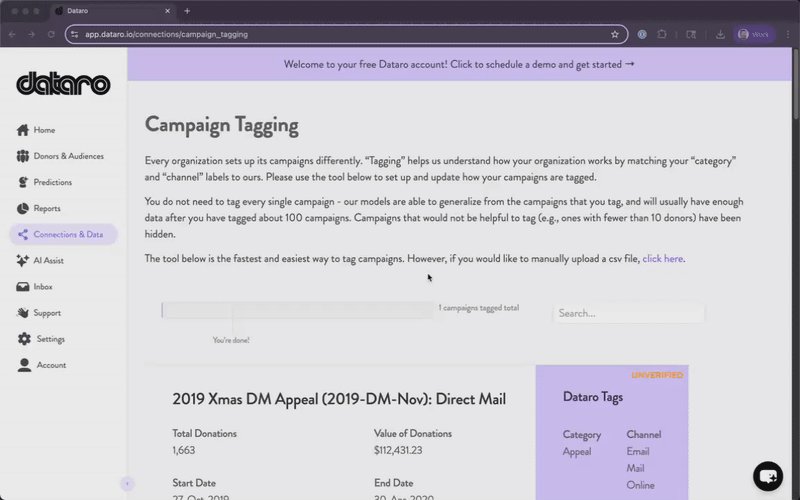Click the 'Mail' channel tag
The image size is (800, 500).
(635, 468)
